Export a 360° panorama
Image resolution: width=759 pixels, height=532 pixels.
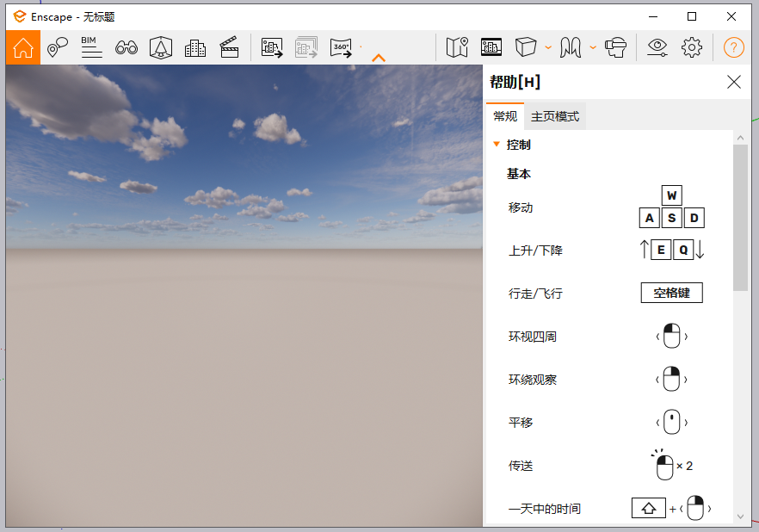[341, 47]
